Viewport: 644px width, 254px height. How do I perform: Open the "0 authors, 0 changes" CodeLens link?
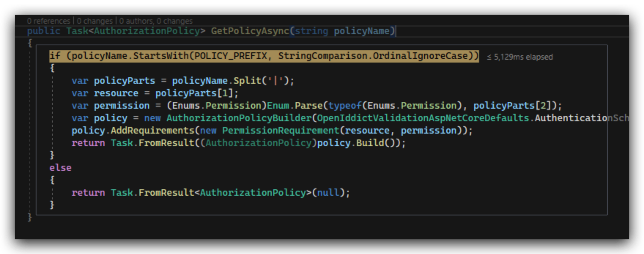pos(156,21)
